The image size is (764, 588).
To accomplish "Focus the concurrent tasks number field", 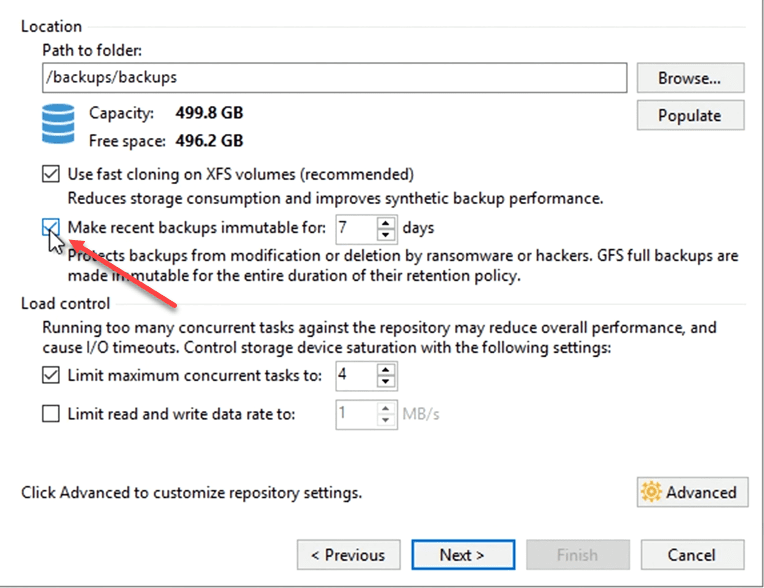I will (354, 376).
